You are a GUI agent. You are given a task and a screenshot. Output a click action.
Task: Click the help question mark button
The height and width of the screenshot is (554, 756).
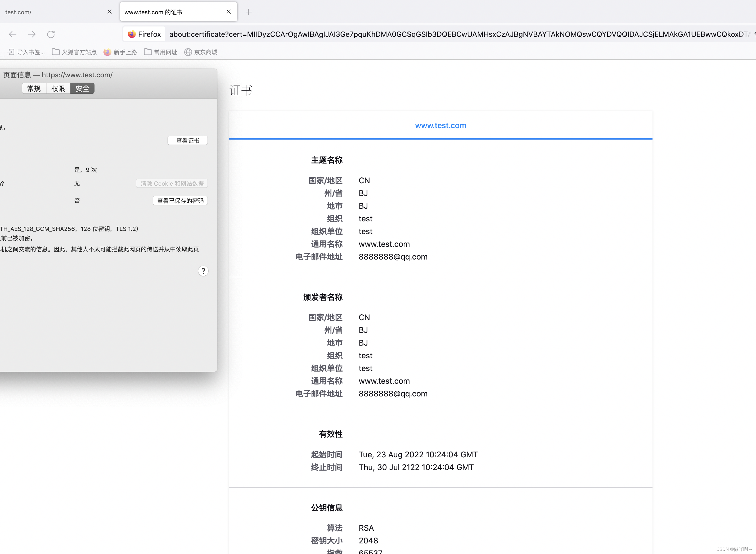click(203, 271)
